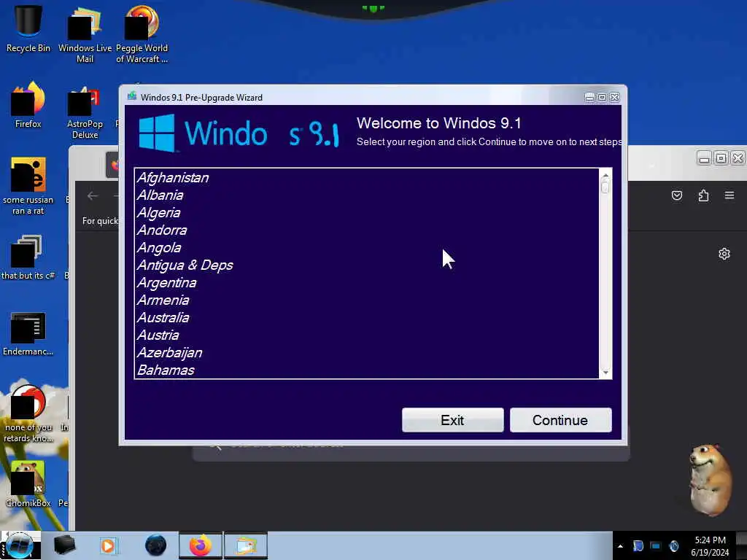The image size is (747, 560).
Task: Click the wizard title bar icon
Action: [x=132, y=97]
